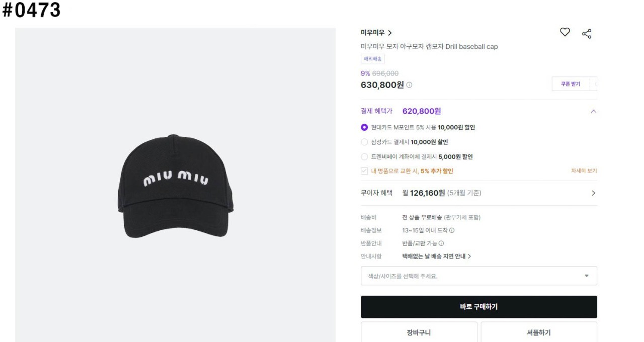Expand 무이자 혜택 installment details arrow
Image resolution: width=644 pixels, height=342 pixels.
pos(593,193)
